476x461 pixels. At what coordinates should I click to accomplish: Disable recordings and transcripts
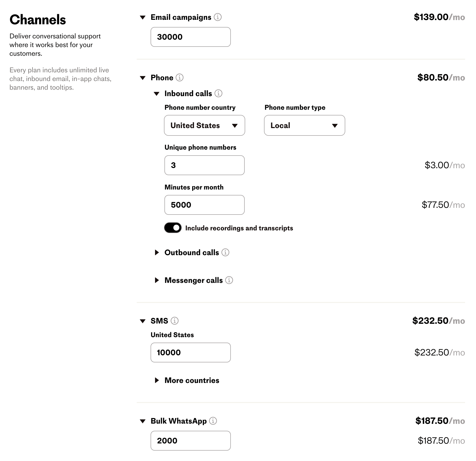pos(173,228)
